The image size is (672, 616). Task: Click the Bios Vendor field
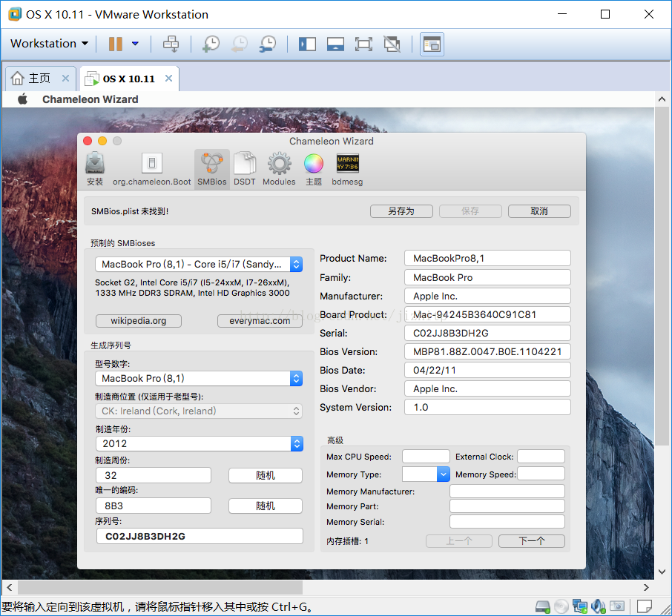pyautogui.click(x=487, y=388)
